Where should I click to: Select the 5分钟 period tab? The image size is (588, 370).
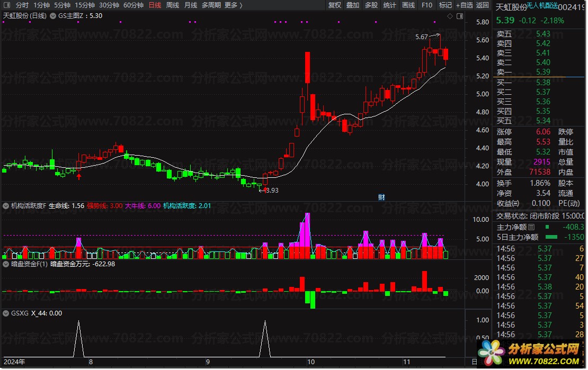coord(62,5)
